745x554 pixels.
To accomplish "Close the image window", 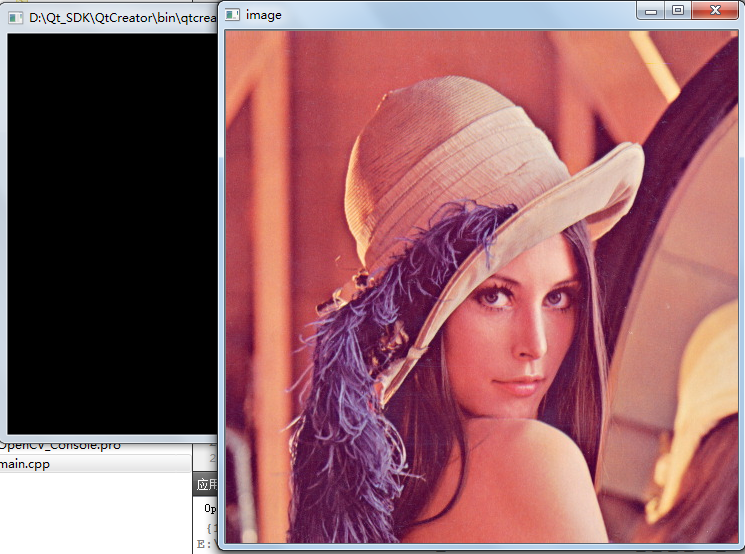I will tap(715, 10).
